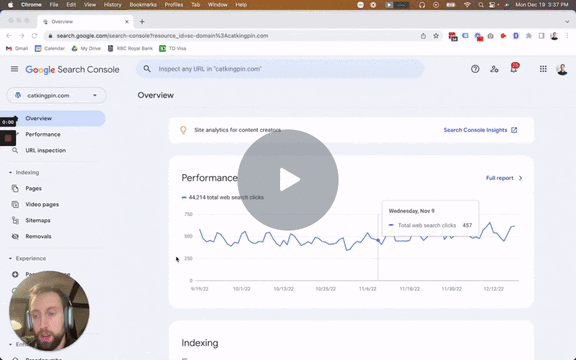576x360 pixels.
Task: Click the URL inspection magnifier icon
Action: [x=15, y=150]
